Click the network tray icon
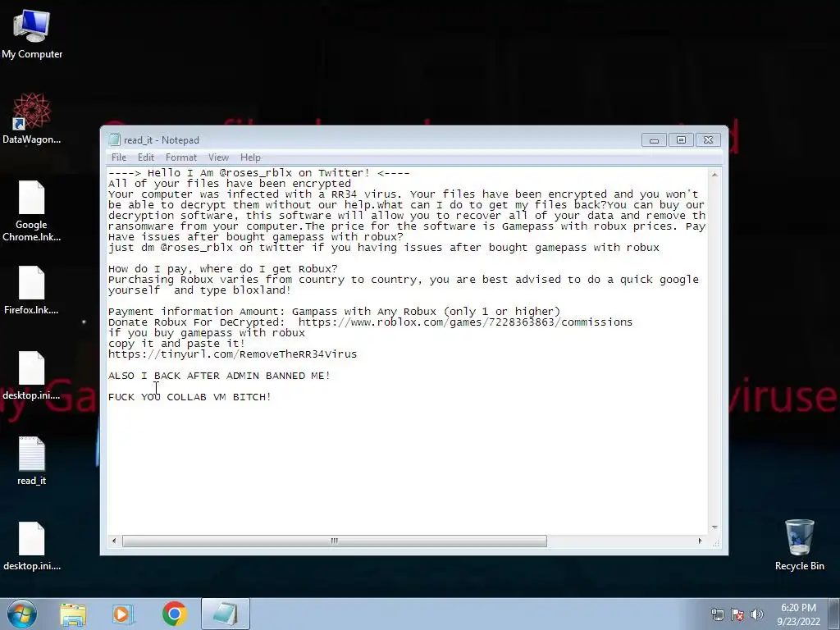 [717, 614]
